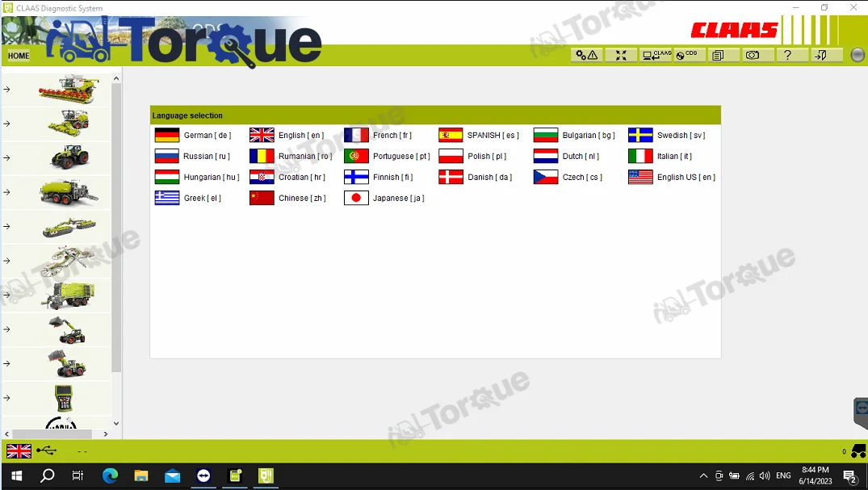868x490 pixels.
Task: Select Bulgarian [bg] language
Action: click(x=575, y=135)
